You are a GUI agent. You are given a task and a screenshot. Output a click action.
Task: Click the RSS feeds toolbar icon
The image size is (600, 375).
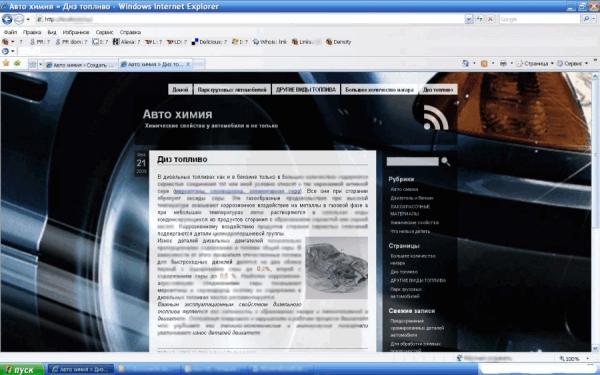tap(484, 64)
